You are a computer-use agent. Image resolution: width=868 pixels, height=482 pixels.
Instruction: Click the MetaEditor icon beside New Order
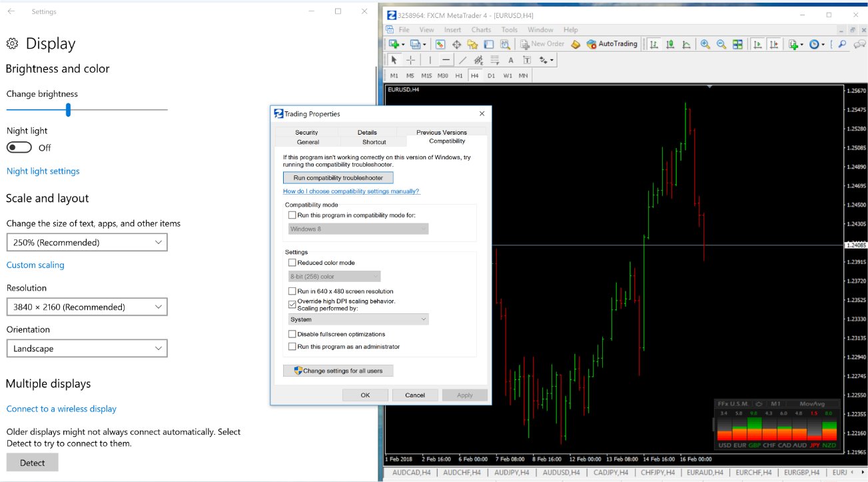click(575, 44)
